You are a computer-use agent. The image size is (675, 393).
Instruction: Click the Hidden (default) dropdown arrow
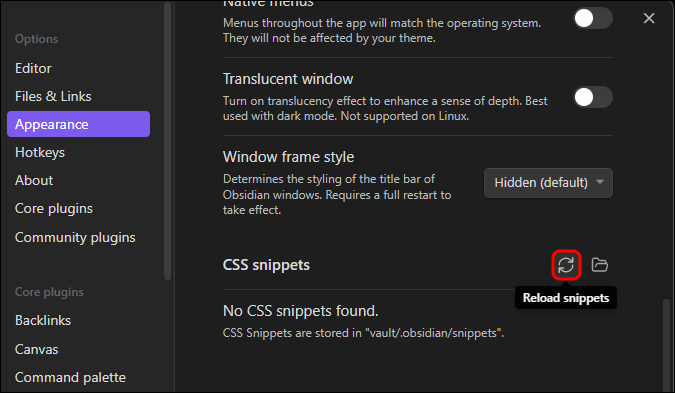coord(600,182)
